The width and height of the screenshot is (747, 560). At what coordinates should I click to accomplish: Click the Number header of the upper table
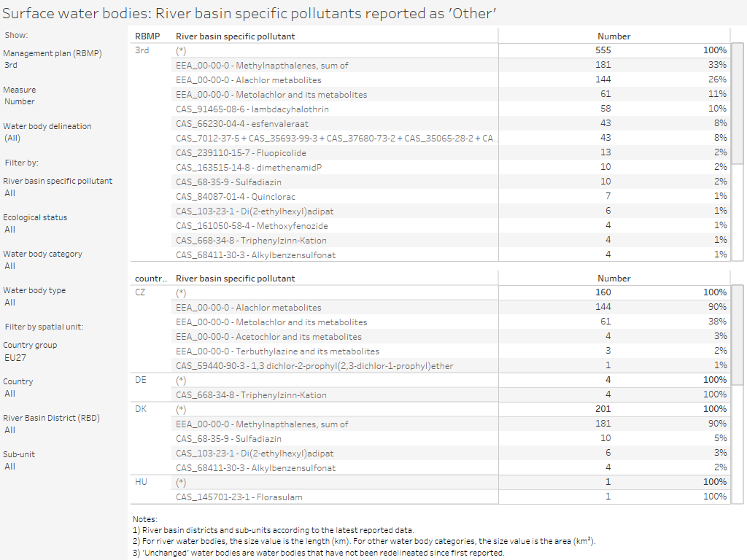pyautogui.click(x=614, y=36)
